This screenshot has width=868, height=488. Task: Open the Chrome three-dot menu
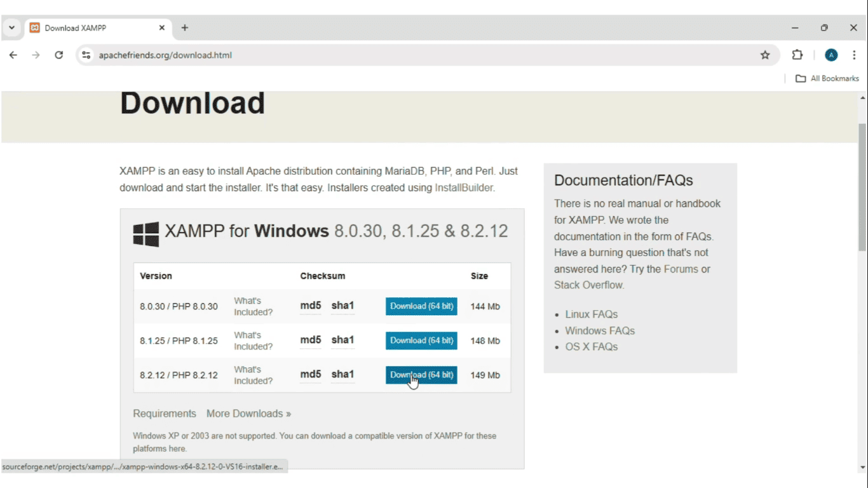tap(854, 55)
